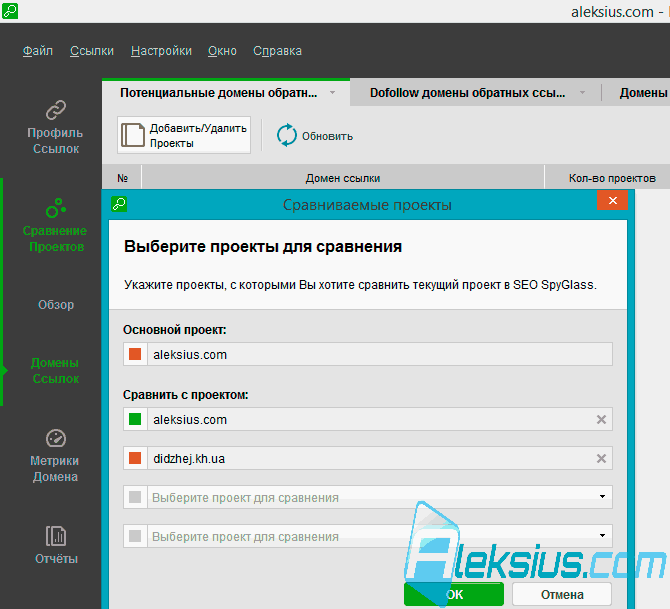670x609 pixels.
Task: Close the Сравниваемые проекты dialog
Action: pyautogui.click(x=612, y=200)
